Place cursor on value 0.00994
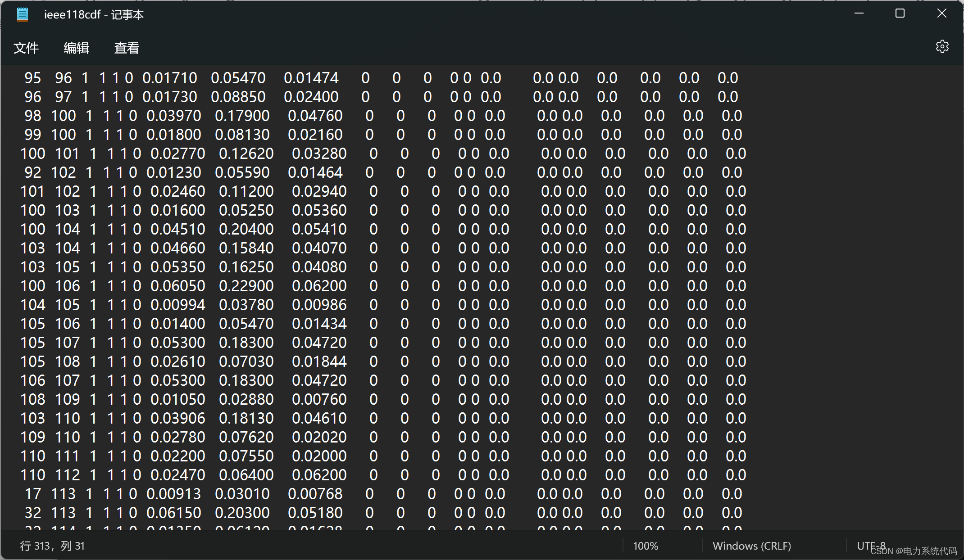This screenshot has width=964, height=560. tap(177, 305)
